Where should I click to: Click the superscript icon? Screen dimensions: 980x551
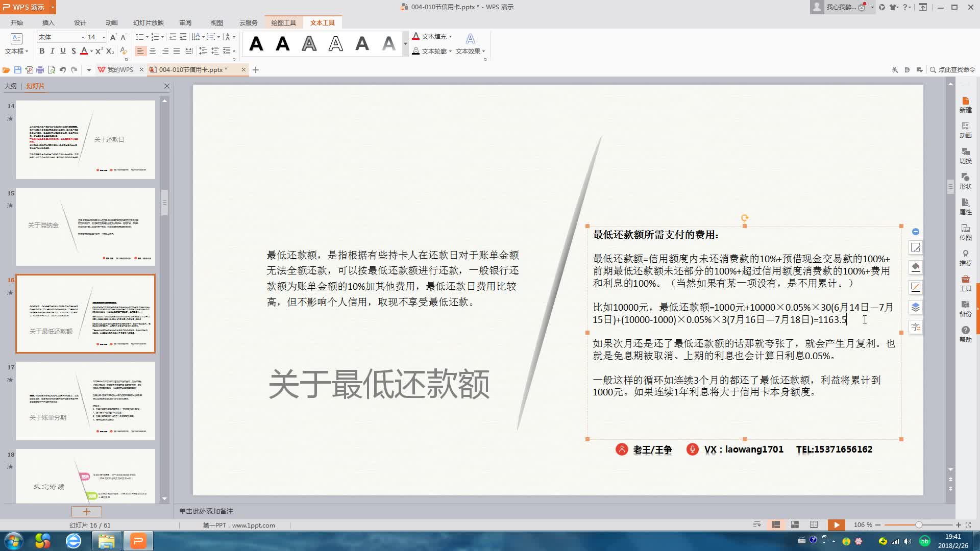99,51
